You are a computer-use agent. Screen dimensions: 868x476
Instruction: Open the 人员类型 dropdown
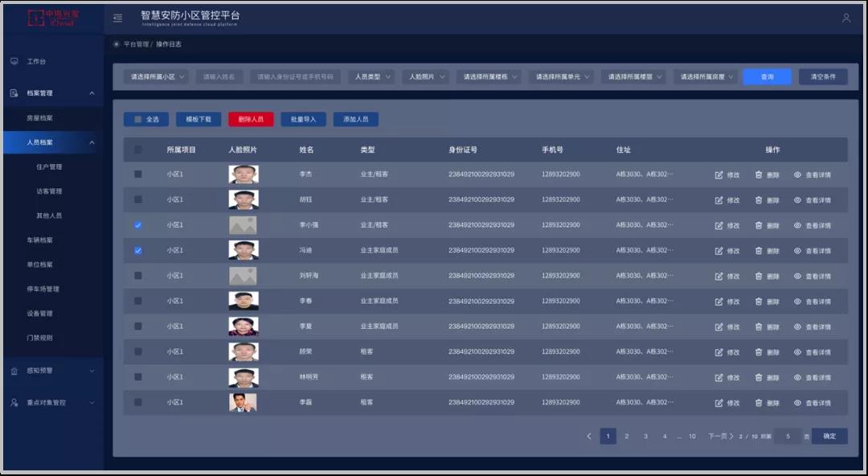pyautogui.click(x=372, y=77)
